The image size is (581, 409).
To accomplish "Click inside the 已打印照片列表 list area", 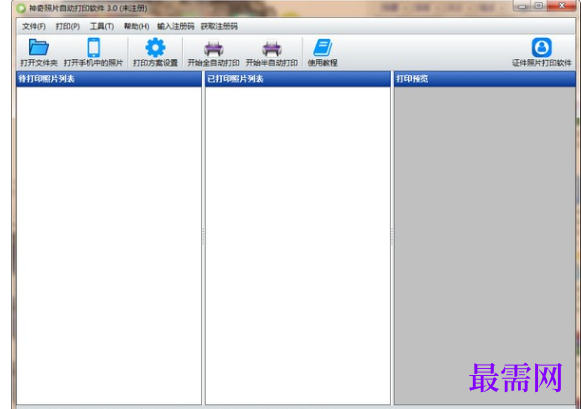I will tap(298, 245).
